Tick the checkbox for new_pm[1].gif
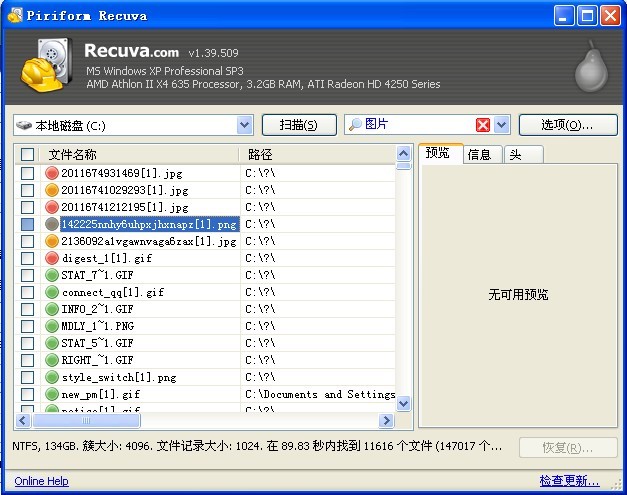Viewport: 627px width, 495px height. pyautogui.click(x=28, y=394)
